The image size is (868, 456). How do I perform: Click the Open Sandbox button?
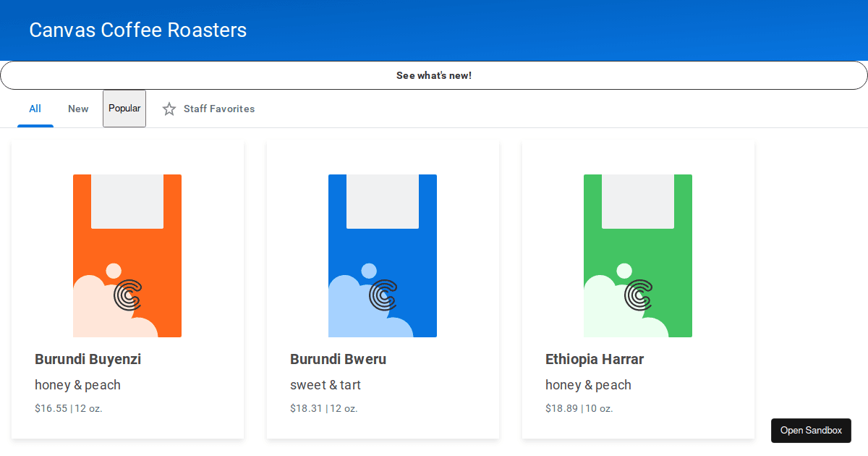811,431
